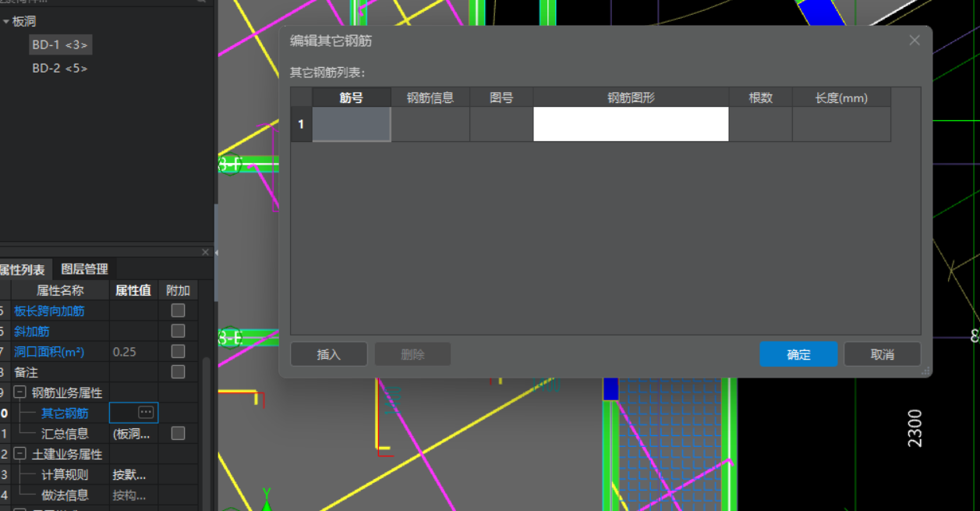Click the 钢筋信息 column header
This screenshot has width=980, height=511.
click(430, 98)
